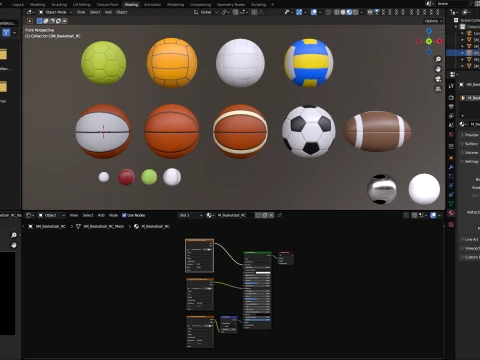
Task: Open the node editor type menu
Action: (x=30, y=215)
